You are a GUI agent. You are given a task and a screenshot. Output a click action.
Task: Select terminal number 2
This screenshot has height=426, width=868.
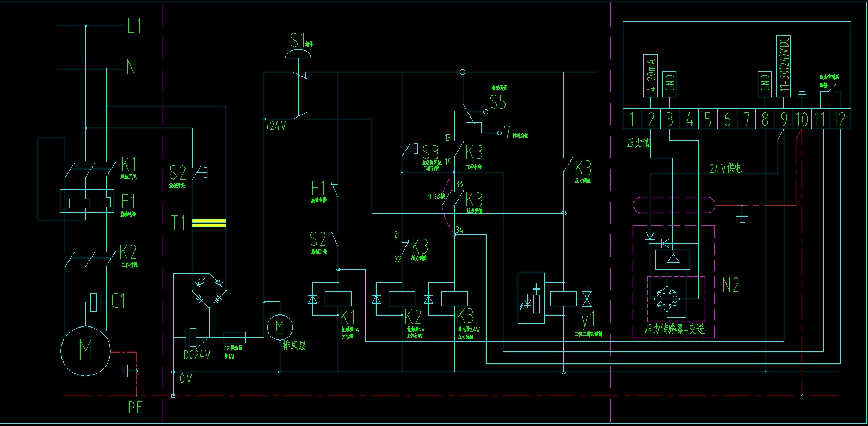(x=651, y=119)
